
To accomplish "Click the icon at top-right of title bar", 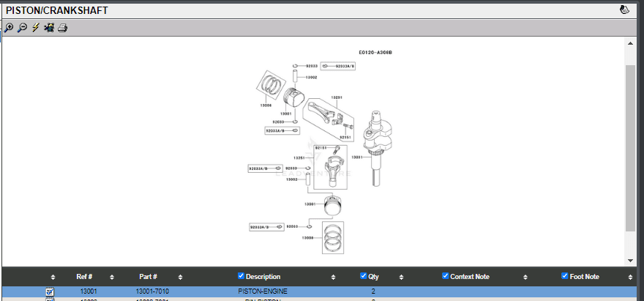I will (624, 10).
